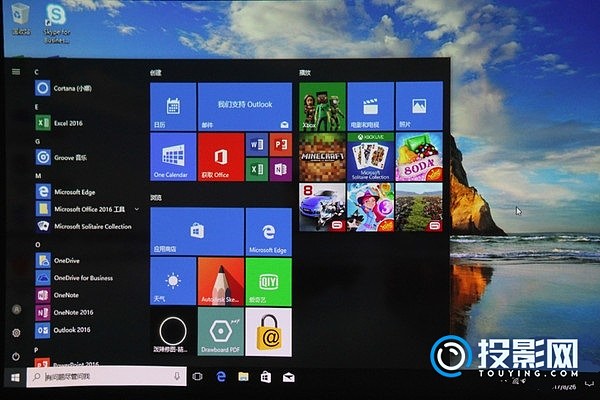Open the small OneNote tile
Viewport: 600px width, 400px height.
click(280, 169)
